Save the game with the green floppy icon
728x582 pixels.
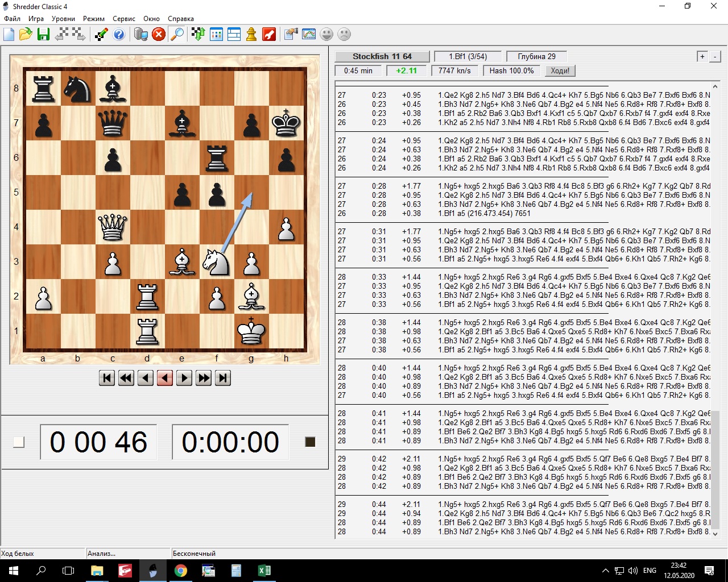pos(43,34)
